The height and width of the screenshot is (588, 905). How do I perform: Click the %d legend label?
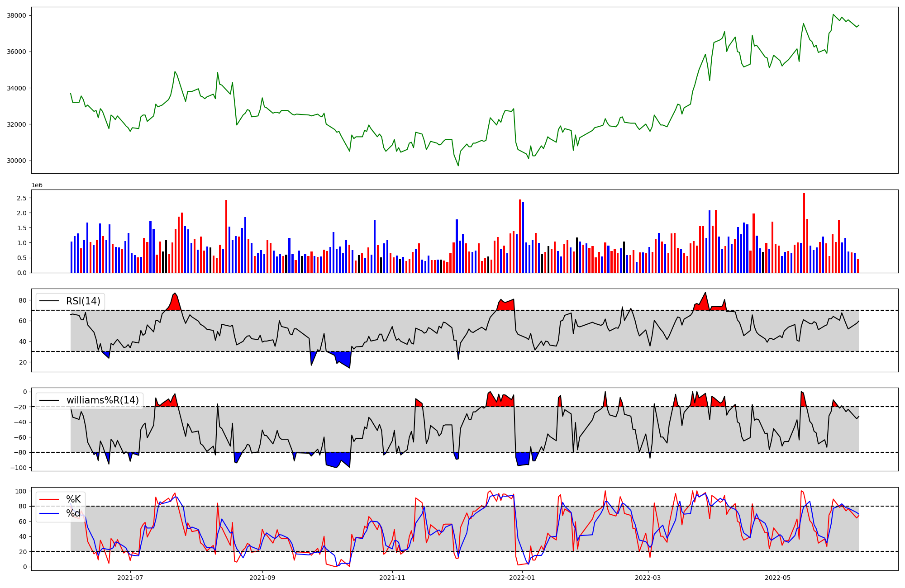pyautogui.click(x=73, y=513)
